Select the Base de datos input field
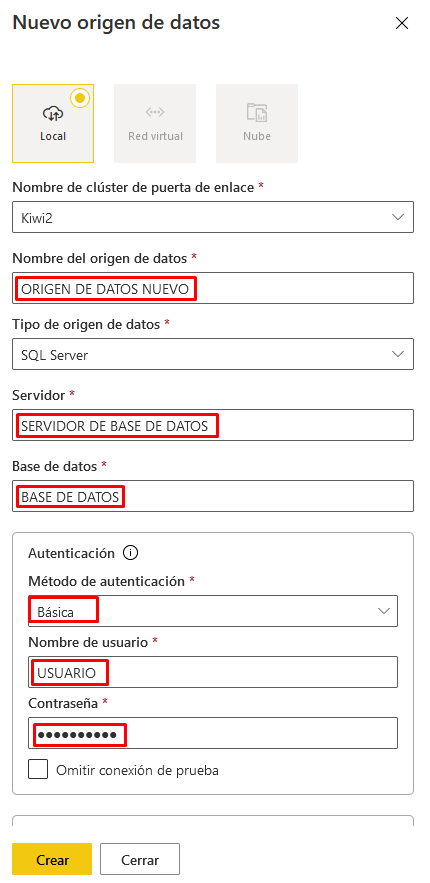Screen dimensions: 430x883 (213, 496)
